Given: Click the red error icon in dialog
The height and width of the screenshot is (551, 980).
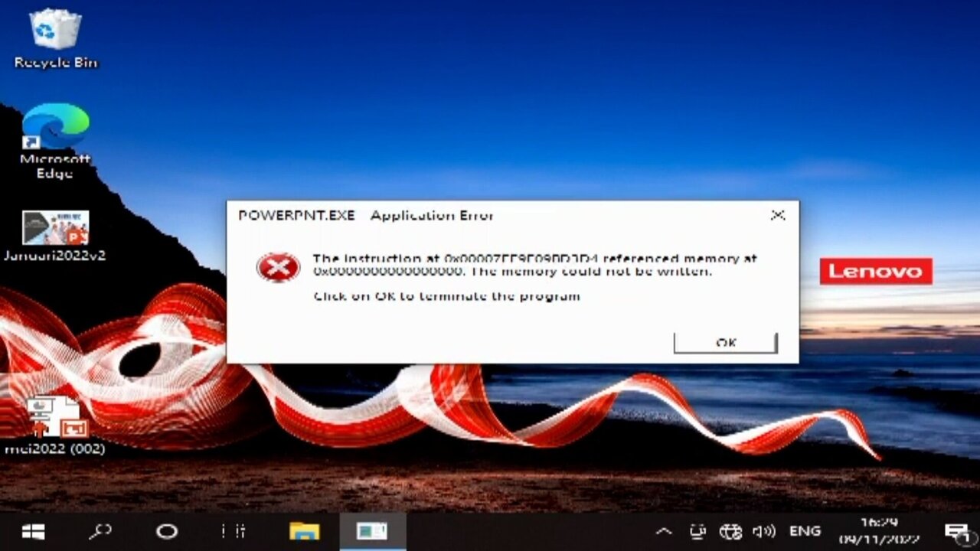Looking at the screenshot, I should [278, 267].
